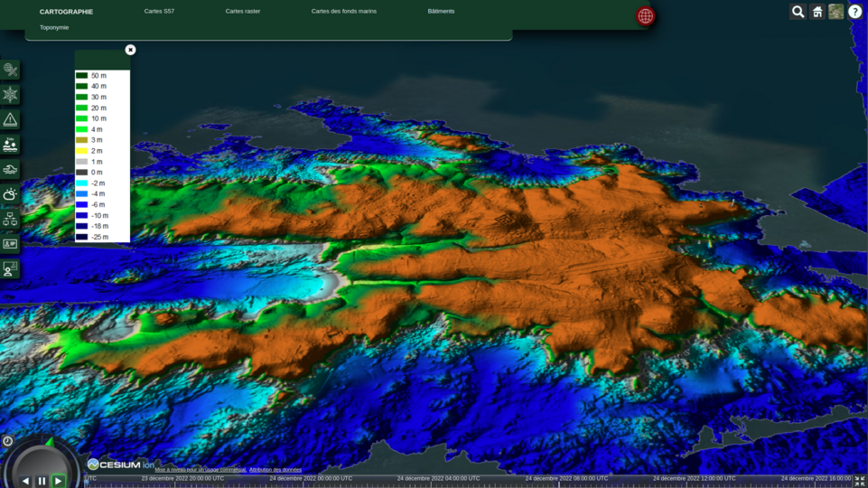Play the animation forward
The height and width of the screenshot is (488, 868).
click(x=58, y=482)
